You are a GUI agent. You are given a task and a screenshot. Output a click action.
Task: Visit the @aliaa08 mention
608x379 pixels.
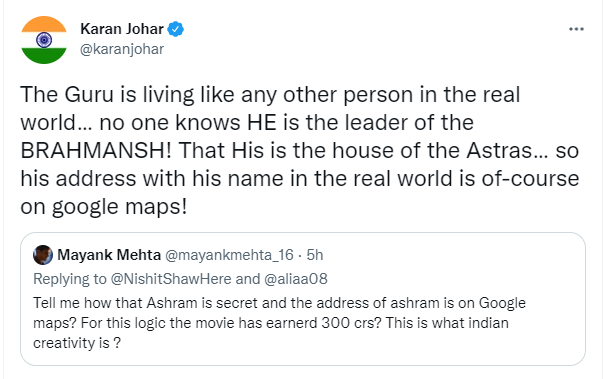click(296, 279)
